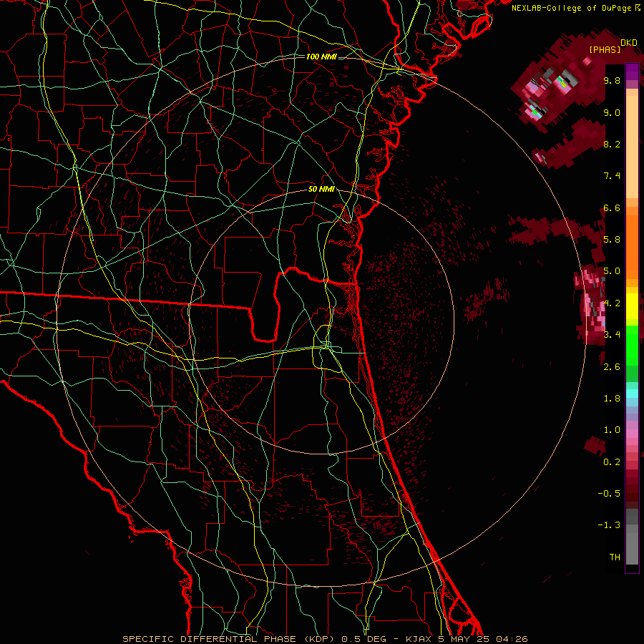This screenshot has width=644, height=644.
Task: Click the -1.3 scale value
Action: (609, 525)
